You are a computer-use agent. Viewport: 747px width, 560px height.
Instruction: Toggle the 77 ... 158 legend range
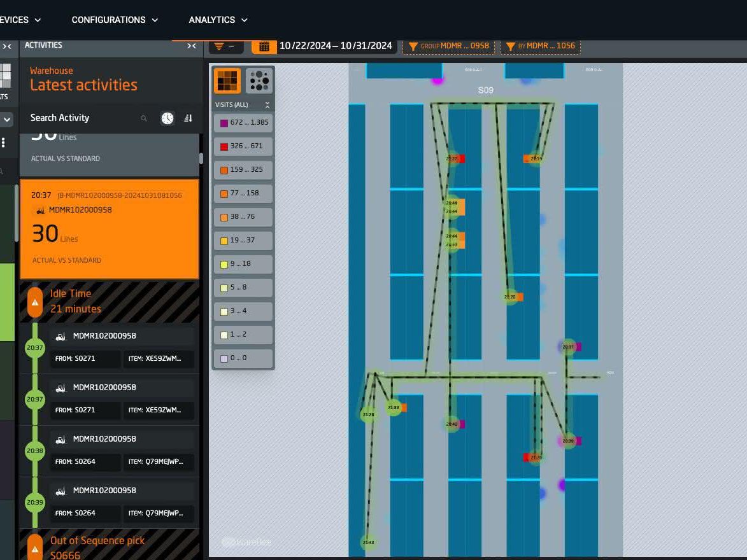coord(243,193)
